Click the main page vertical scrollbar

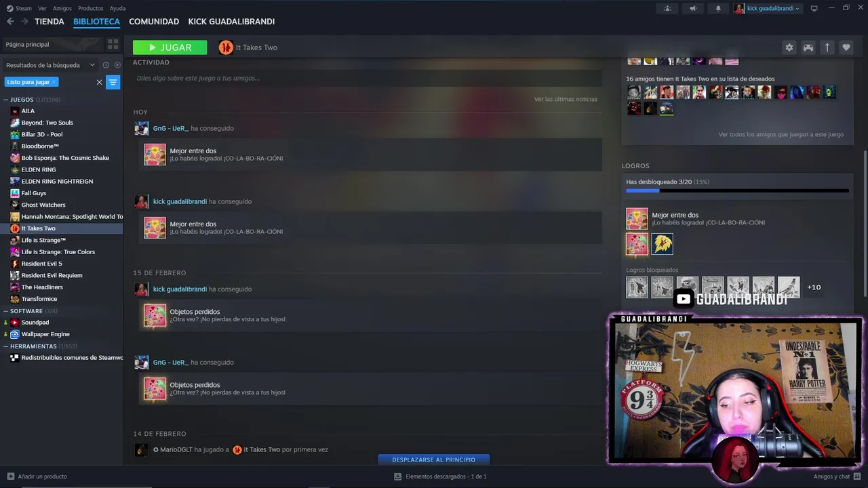(x=865, y=224)
